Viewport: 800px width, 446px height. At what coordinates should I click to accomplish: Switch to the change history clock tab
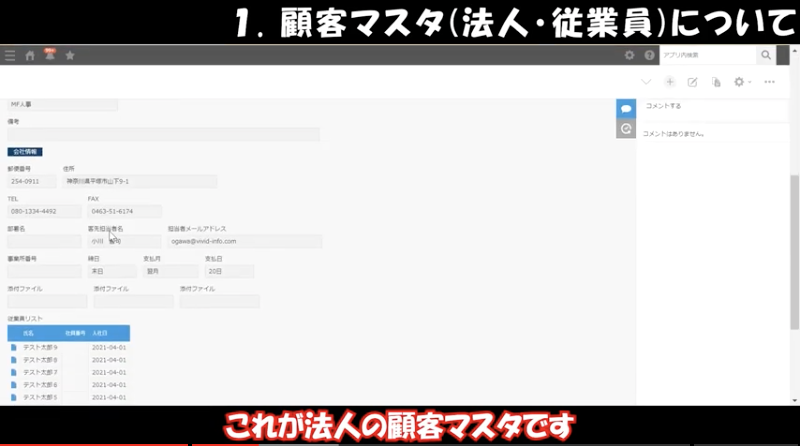click(626, 128)
